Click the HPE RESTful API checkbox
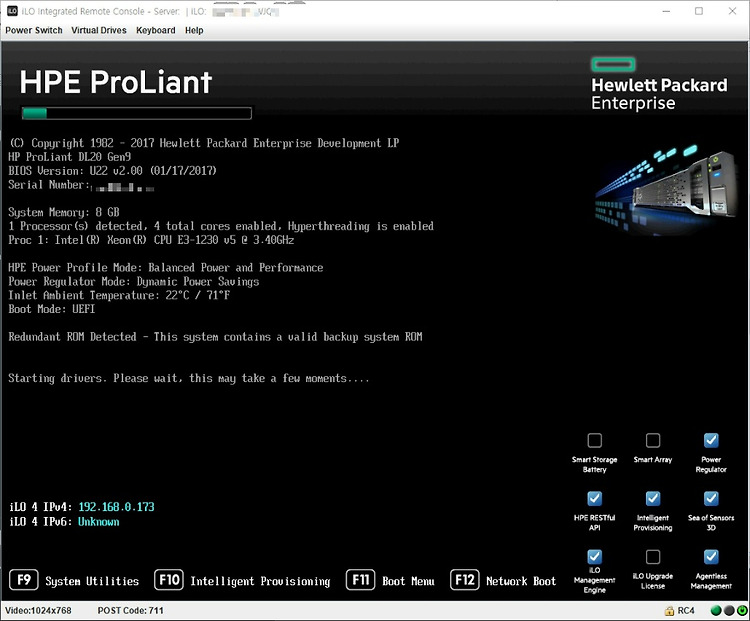The height and width of the screenshot is (621, 750). 595,499
